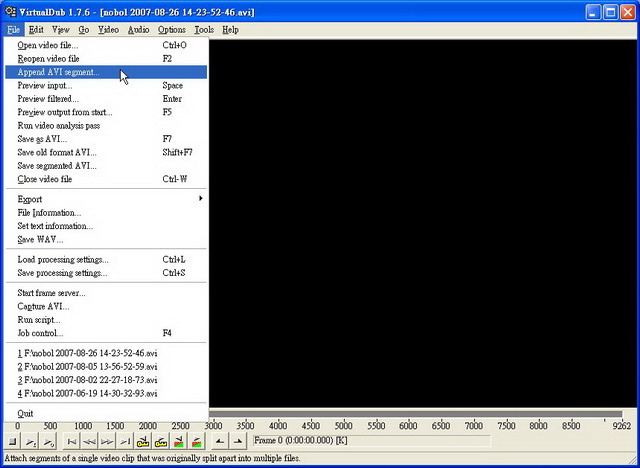Open the Options menu
Screen dimensions: 640x468
172,30
